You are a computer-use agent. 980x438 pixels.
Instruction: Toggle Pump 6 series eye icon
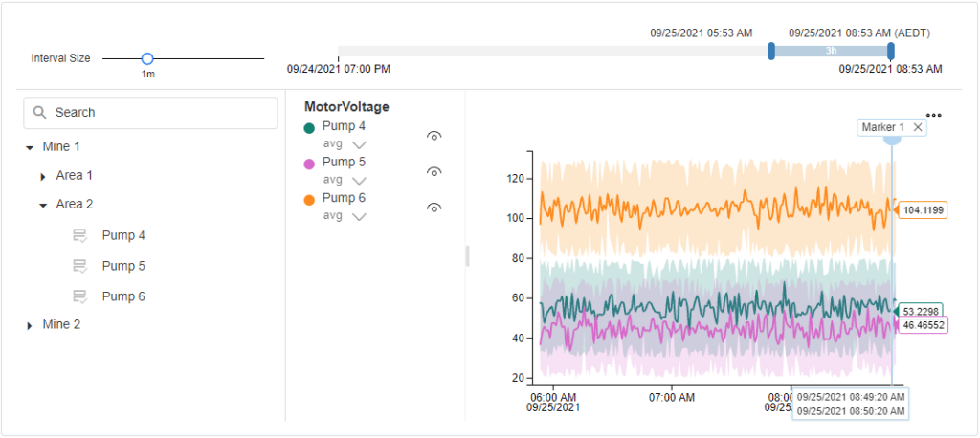tap(434, 208)
